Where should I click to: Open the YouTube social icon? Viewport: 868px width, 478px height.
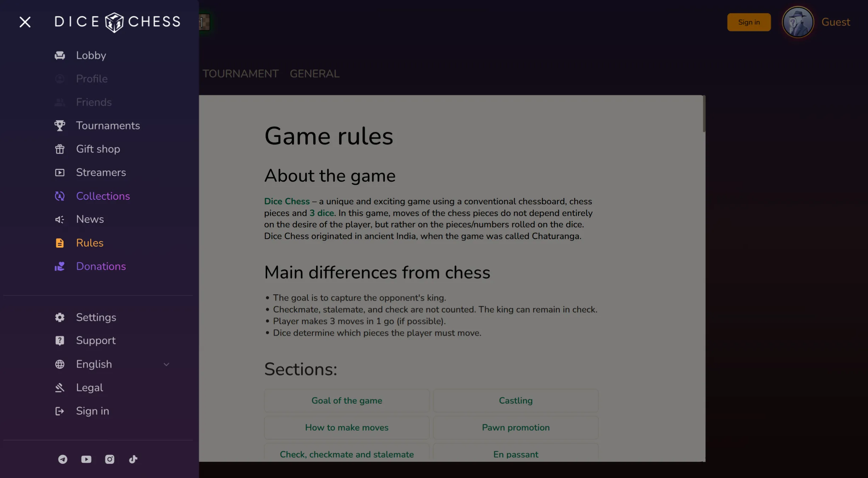(86, 459)
